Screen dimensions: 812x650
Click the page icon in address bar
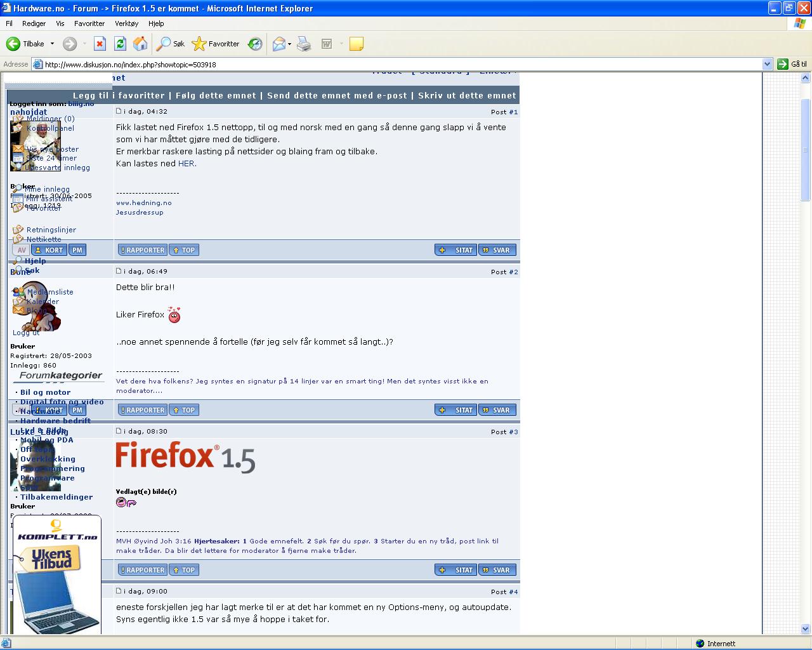click(x=37, y=64)
